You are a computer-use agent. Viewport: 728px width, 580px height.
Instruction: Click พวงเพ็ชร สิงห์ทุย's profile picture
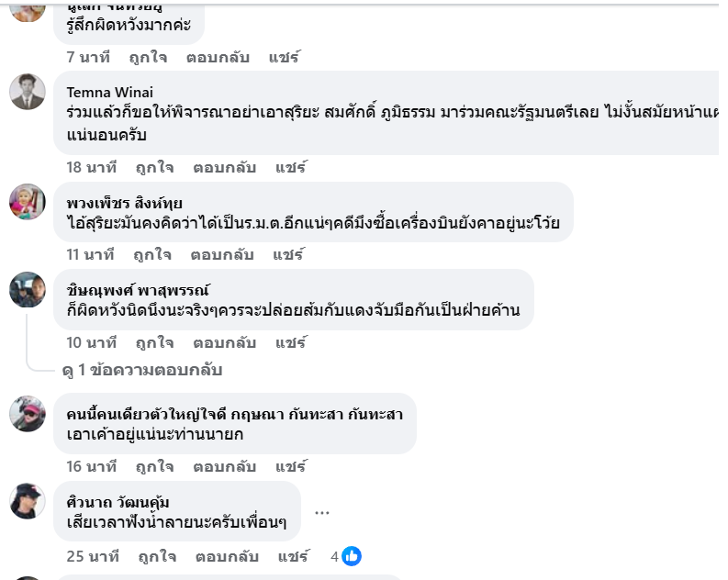(28, 202)
